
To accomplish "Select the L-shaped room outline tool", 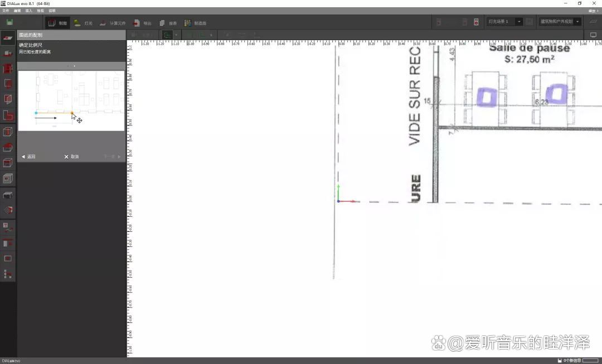I will 8,115.
